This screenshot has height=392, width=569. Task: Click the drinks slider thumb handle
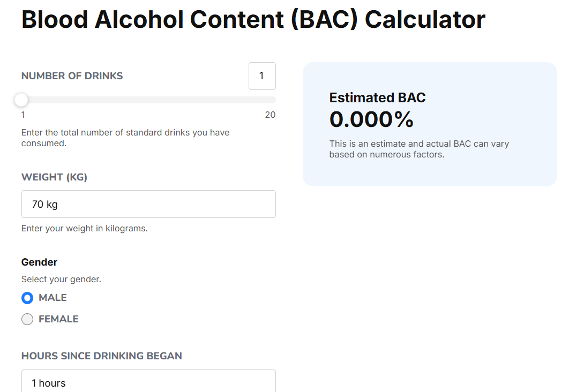(21, 100)
